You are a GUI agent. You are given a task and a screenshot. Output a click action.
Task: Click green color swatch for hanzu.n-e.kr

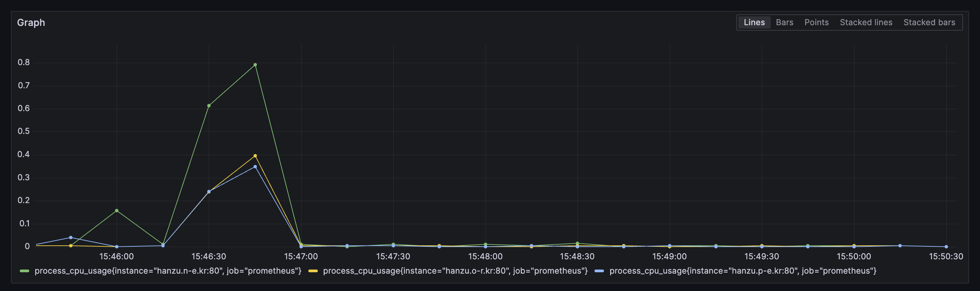[x=24, y=271]
